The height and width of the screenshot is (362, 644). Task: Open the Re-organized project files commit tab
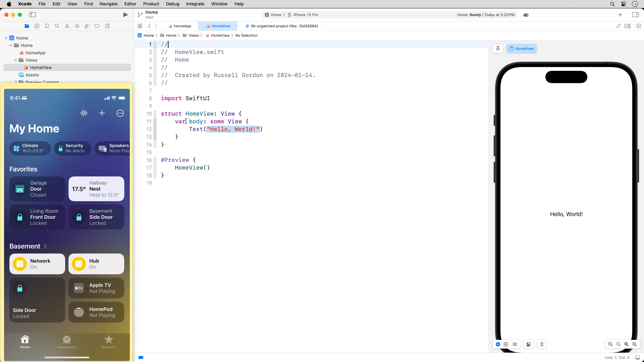[282, 26]
